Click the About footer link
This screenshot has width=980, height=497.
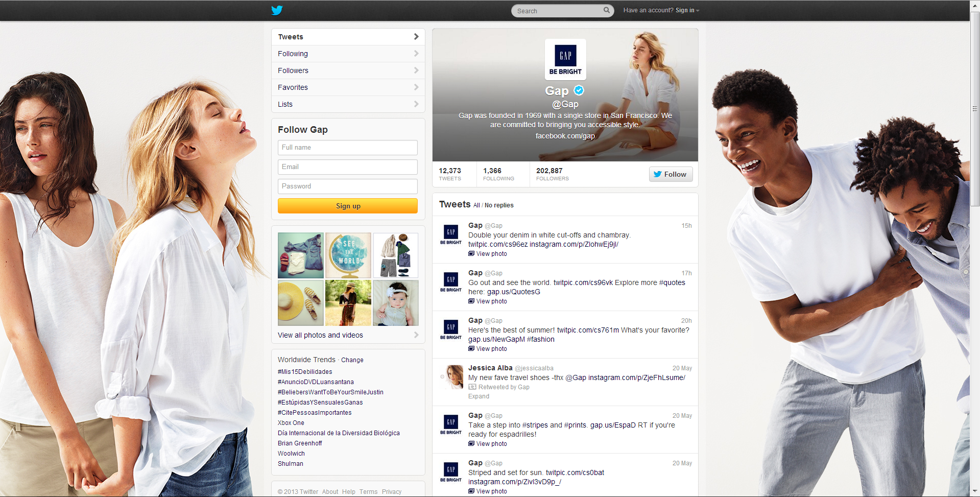330,492
